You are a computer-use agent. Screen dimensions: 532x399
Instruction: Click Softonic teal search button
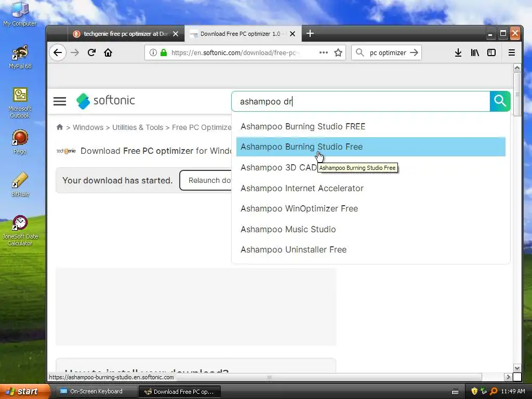500,101
